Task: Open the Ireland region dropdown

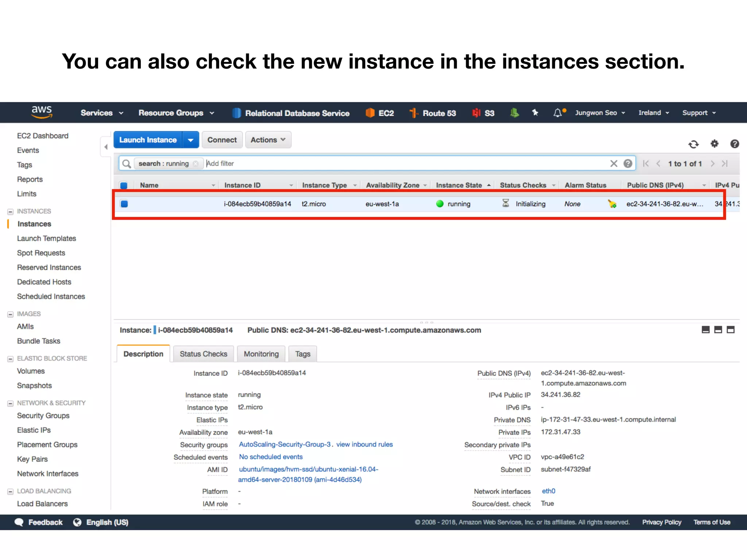Action: tap(654, 113)
